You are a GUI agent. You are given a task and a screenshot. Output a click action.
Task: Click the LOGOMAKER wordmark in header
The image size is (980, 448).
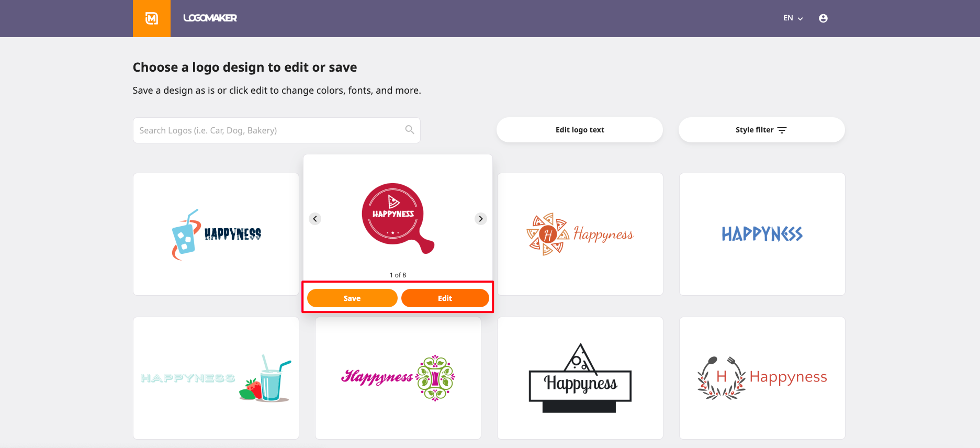[210, 18]
